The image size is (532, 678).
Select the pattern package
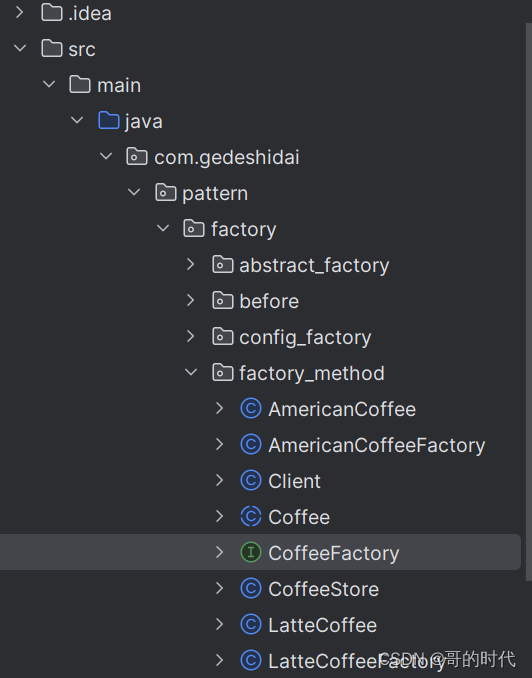coord(215,193)
